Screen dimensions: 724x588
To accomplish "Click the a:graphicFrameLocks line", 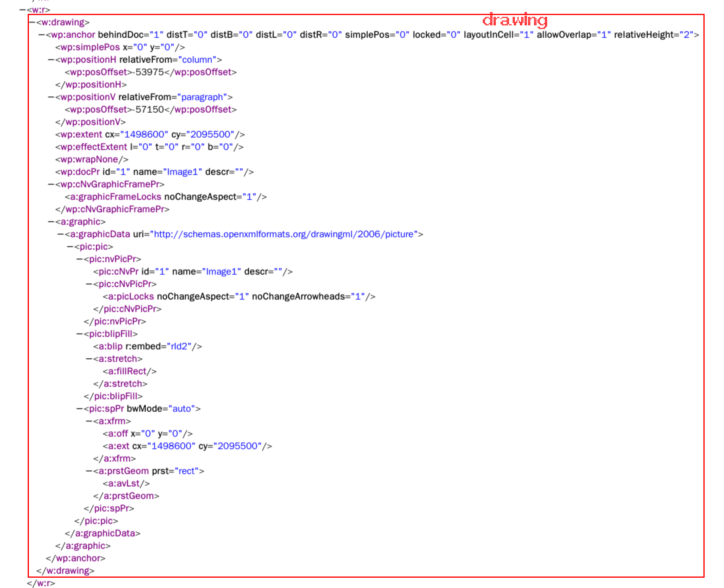I will 166,197.
